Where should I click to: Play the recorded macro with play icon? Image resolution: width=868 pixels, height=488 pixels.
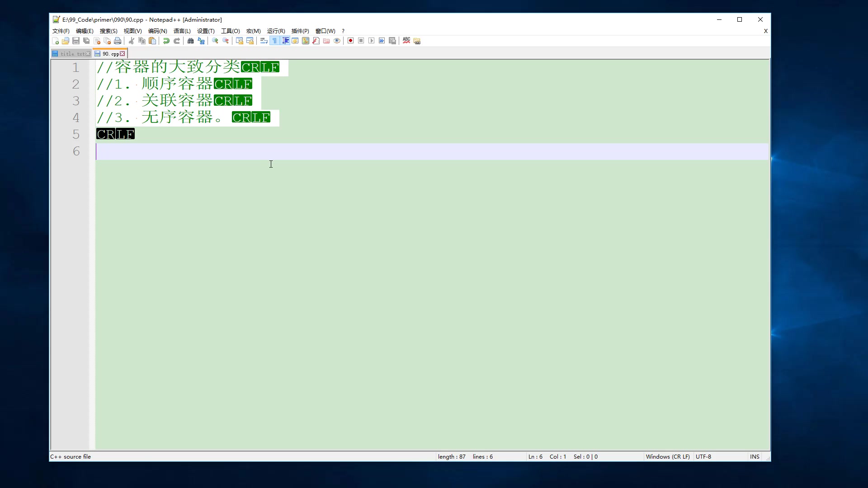[x=371, y=41]
